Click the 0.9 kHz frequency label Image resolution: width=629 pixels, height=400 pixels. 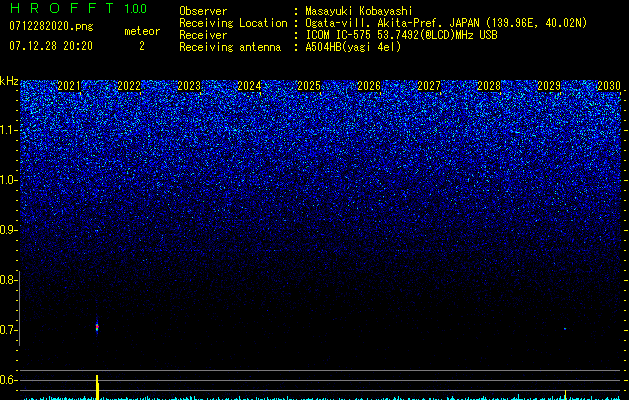tap(8, 230)
